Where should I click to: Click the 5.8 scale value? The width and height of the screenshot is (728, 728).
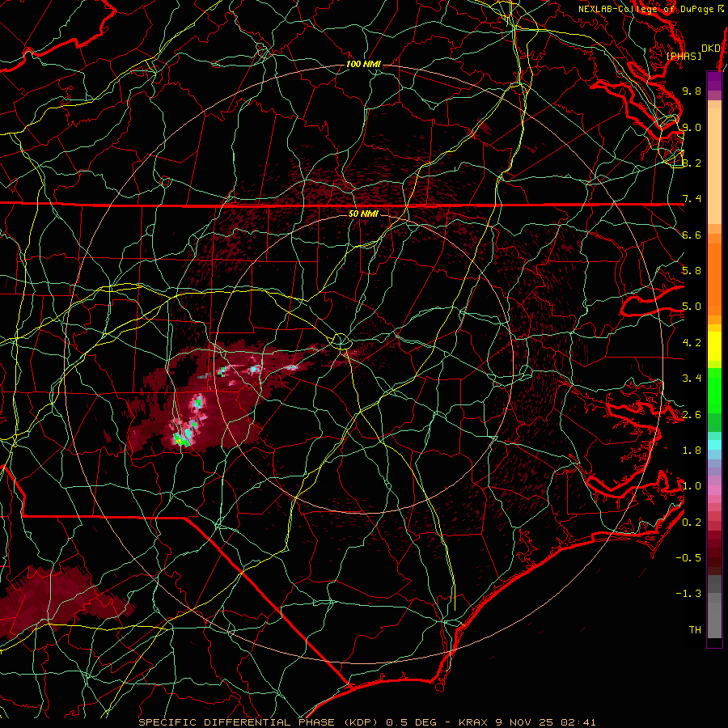[692, 271]
